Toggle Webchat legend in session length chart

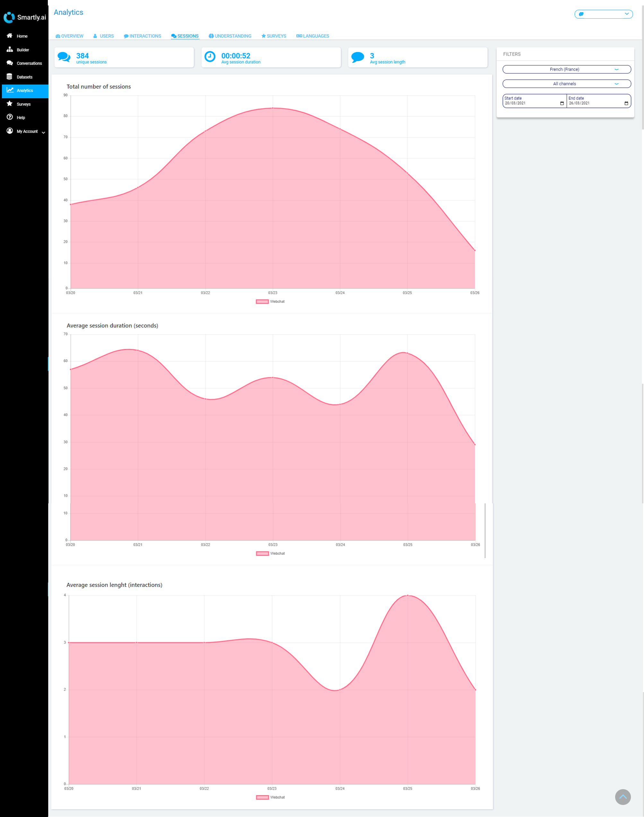point(270,797)
